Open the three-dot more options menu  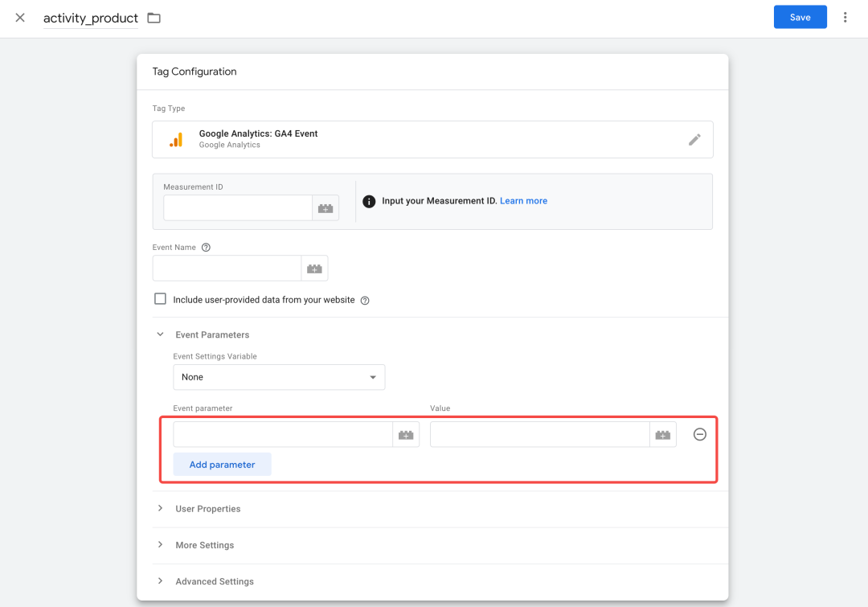(845, 17)
